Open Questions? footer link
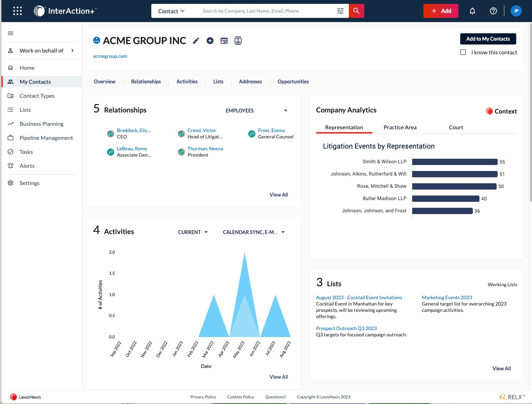Viewport: 532px width, 404px height. pos(276,397)
